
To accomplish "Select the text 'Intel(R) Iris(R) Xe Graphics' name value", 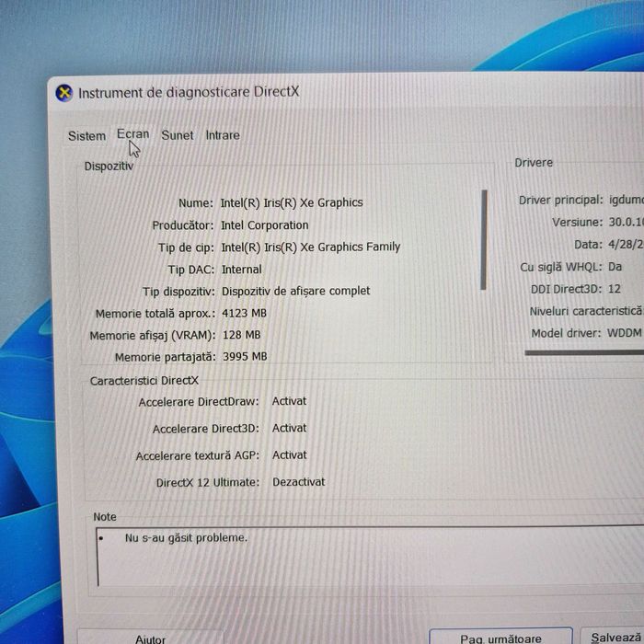I will (x=292, y=202).
